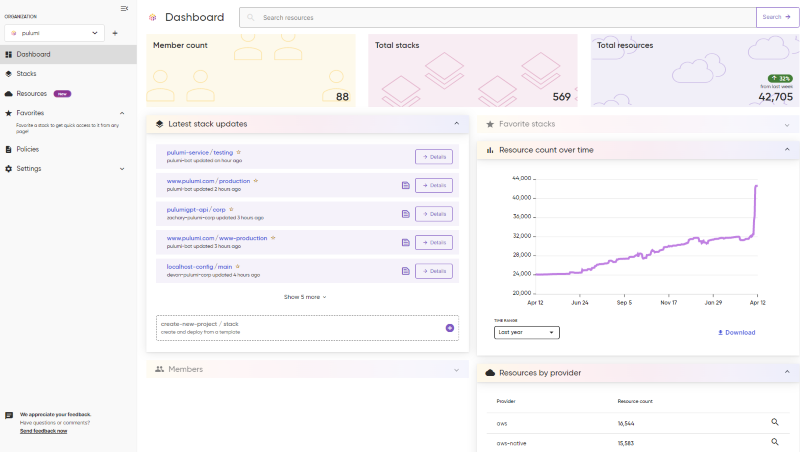Favorite pulumigpt-api/corp with star

coord(231,209)
